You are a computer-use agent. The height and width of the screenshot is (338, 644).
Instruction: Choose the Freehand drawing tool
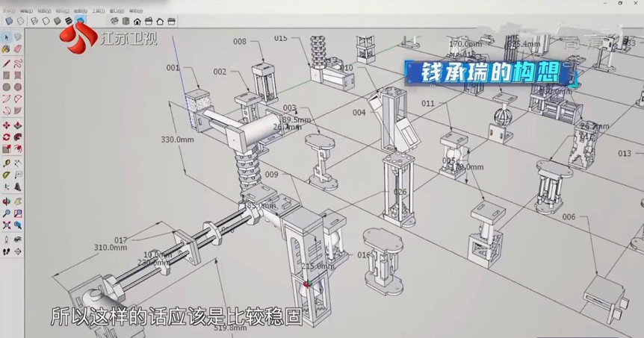point(18,63)
